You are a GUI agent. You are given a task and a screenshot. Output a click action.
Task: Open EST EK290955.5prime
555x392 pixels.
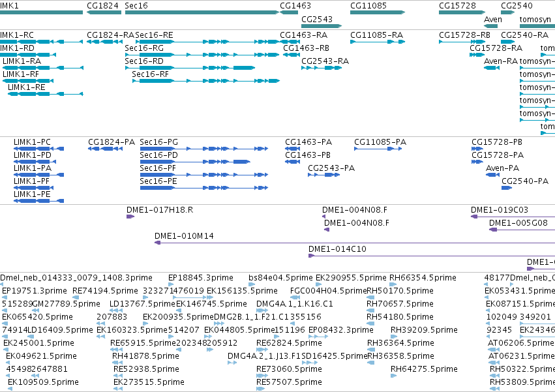(x=351, y=278)
